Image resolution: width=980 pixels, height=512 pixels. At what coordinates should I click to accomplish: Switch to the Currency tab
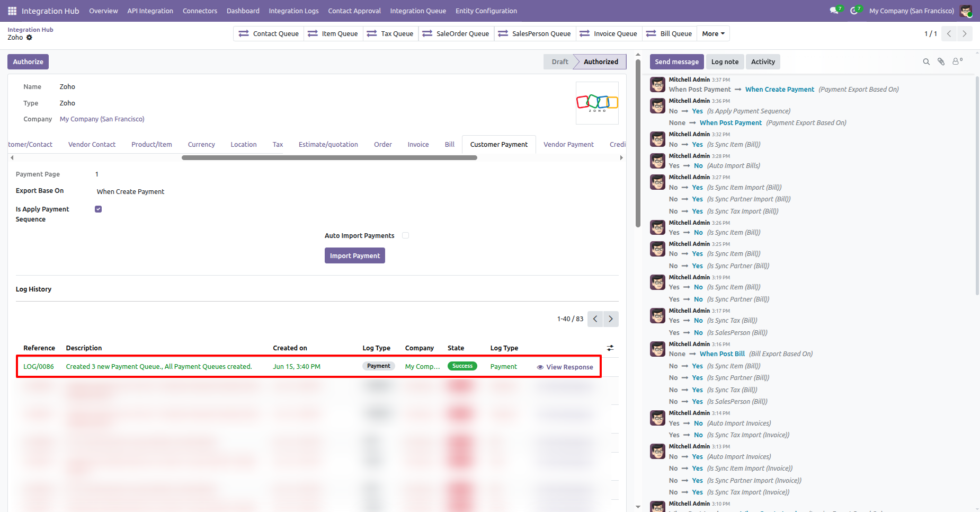201,145
